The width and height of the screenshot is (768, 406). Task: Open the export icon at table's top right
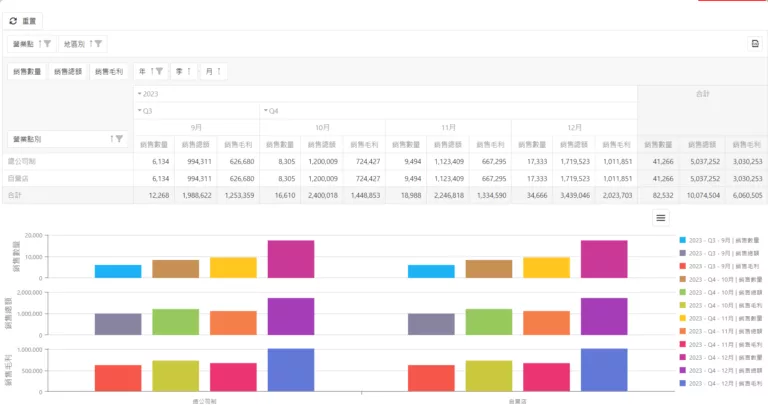754,44
